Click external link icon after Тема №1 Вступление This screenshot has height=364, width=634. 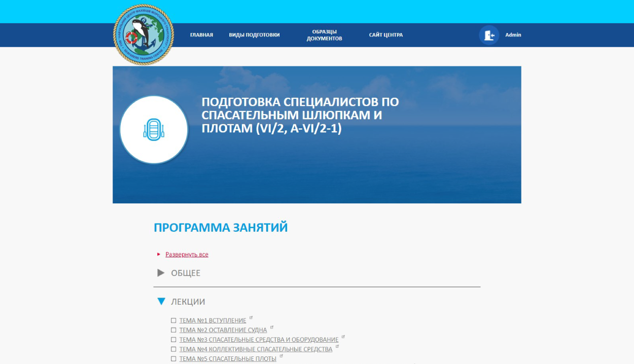pos(251,318)
